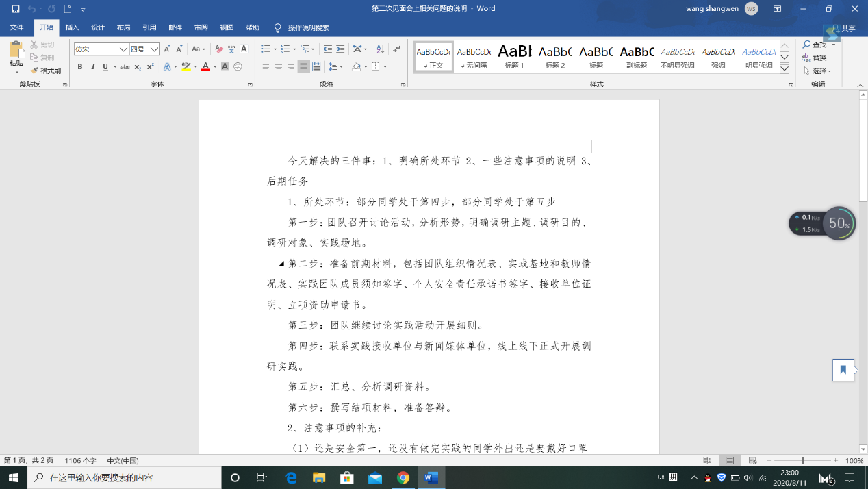Image resolution: width=868 pixels, height=489 pixels.
Task: Click the Replace (替换) icon
Action: [815, 58]
